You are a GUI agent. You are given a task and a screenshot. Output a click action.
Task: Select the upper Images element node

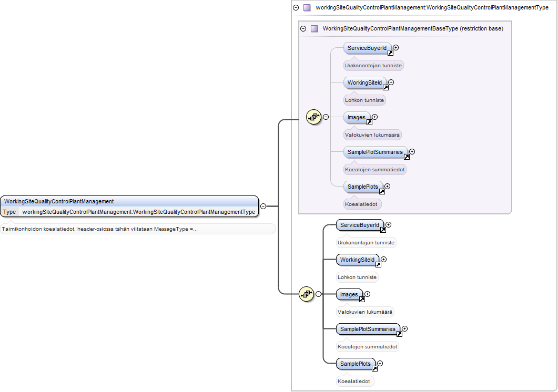tap(357, 117)
